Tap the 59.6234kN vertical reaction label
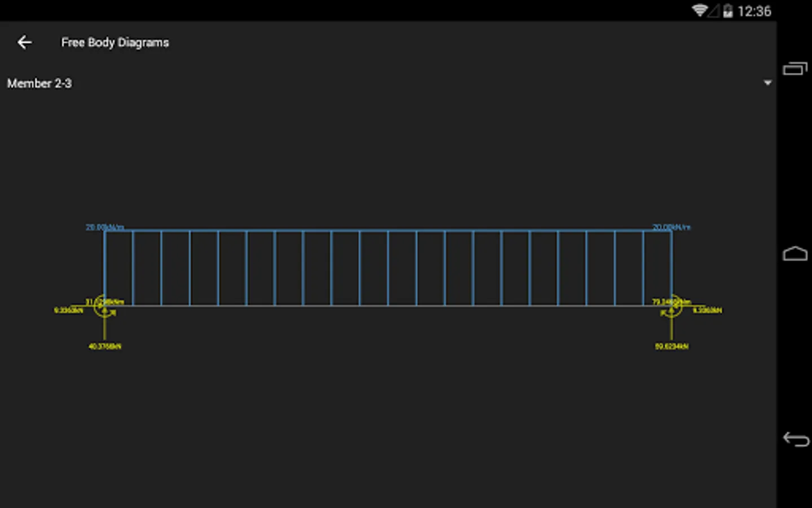This screenshot has width=812, height=508. tap(672, 346)
